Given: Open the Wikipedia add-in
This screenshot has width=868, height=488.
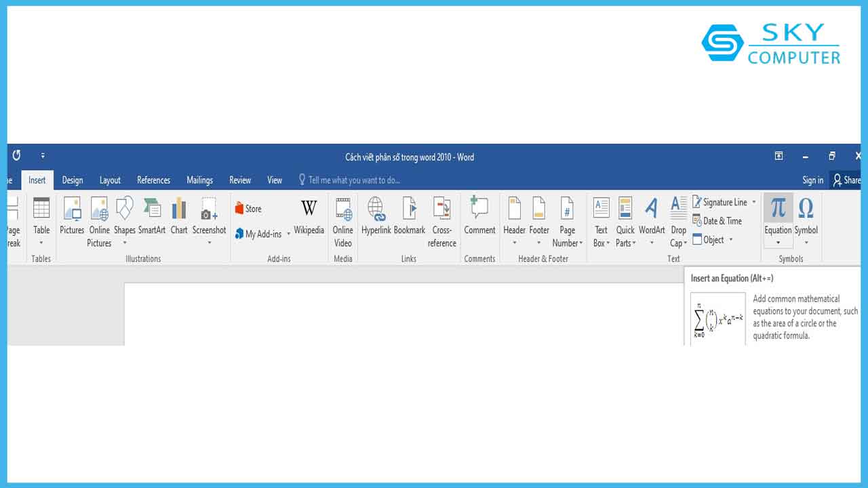Looking at the screenshot, I should point(309,217).
